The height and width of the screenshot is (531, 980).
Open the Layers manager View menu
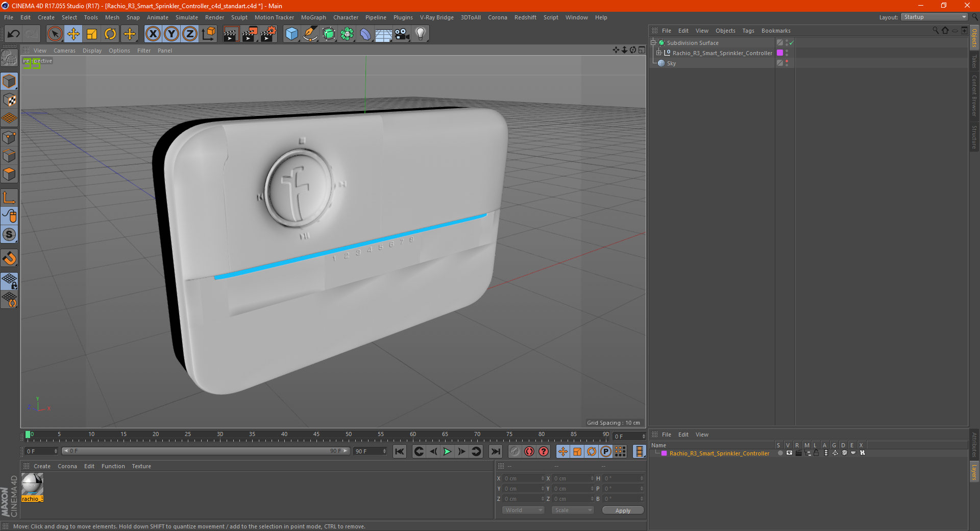coord(702,435)
